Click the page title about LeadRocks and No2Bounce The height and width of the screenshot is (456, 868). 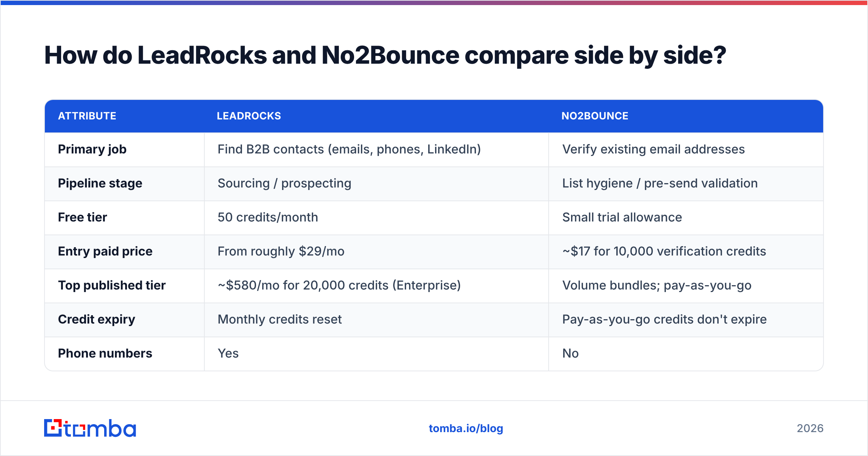(x=385, y=56)
